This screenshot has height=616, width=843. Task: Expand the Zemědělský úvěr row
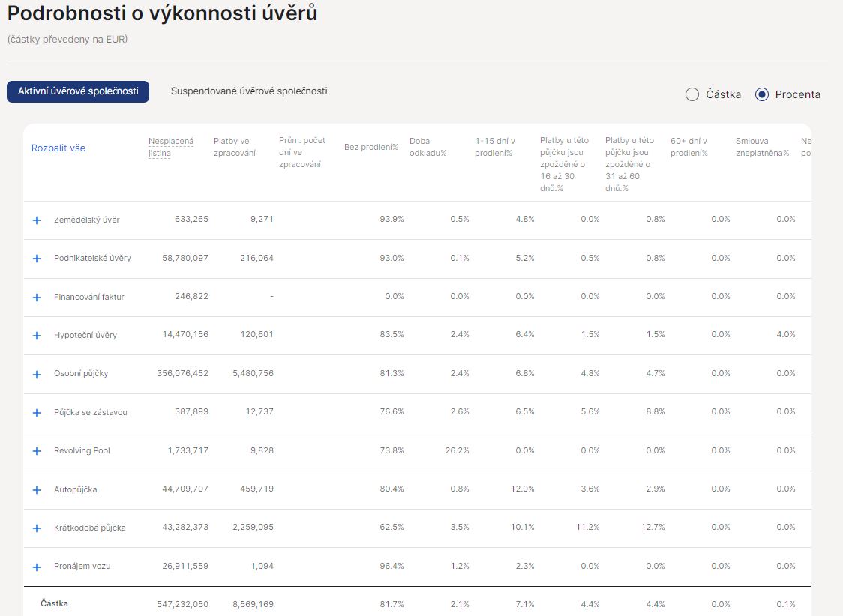click(37, 220)
